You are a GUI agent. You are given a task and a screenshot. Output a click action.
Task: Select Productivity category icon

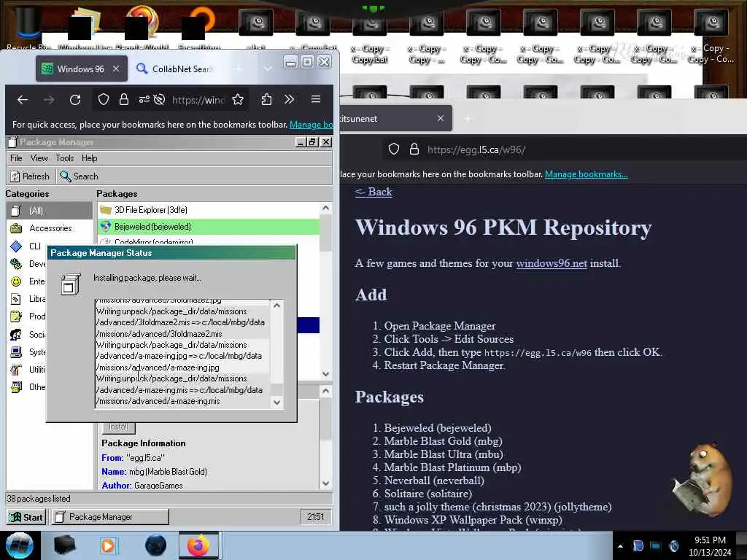(x=16, y=316)
